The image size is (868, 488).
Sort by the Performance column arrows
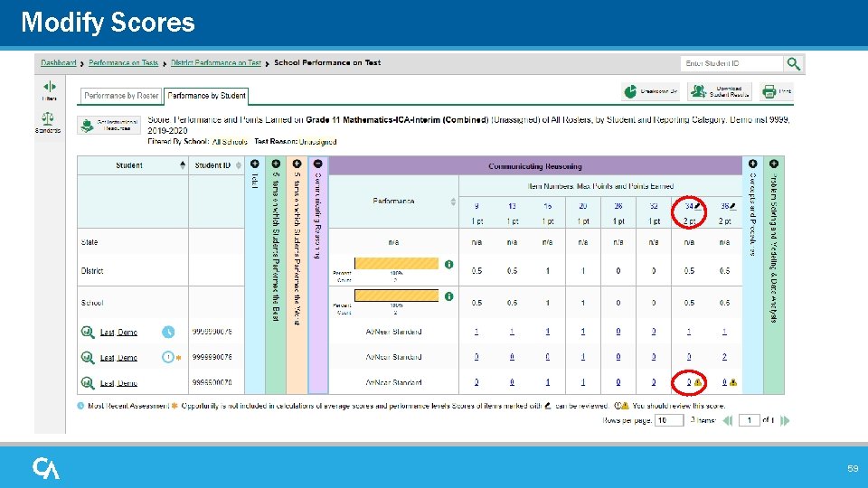tap(453, 202)
